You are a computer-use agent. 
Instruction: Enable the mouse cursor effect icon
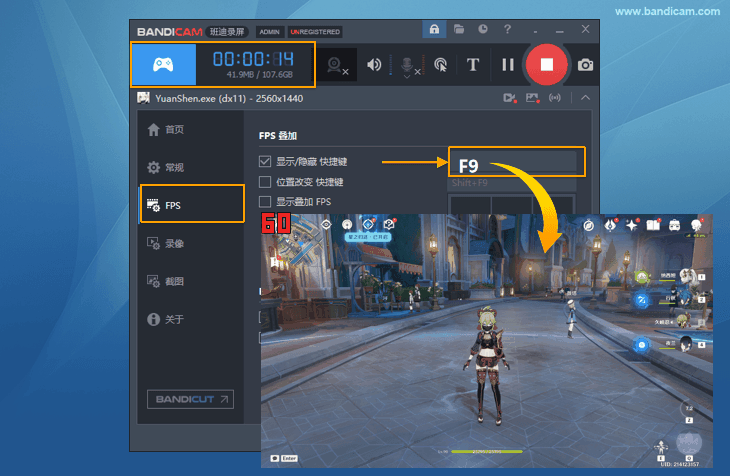point(441,65)
